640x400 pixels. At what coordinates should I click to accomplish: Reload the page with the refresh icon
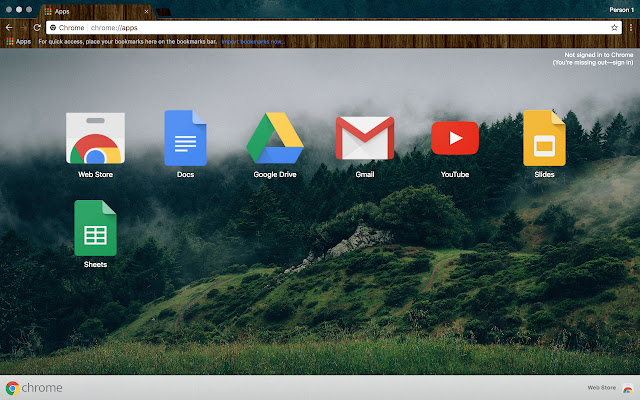(x=37, y=27)
